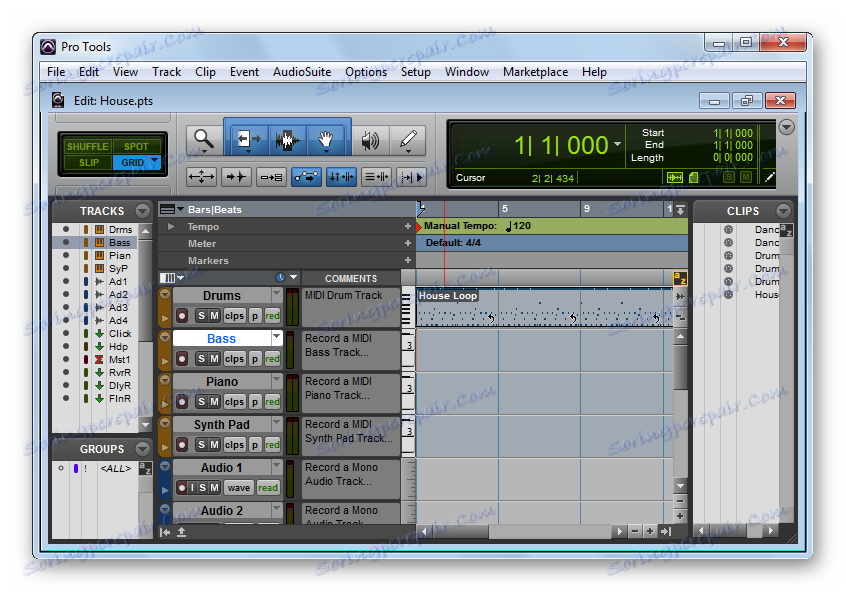Open the Marketplace menu
The height and width of the screenshot is (592, 846).
[x=535, y=72]
